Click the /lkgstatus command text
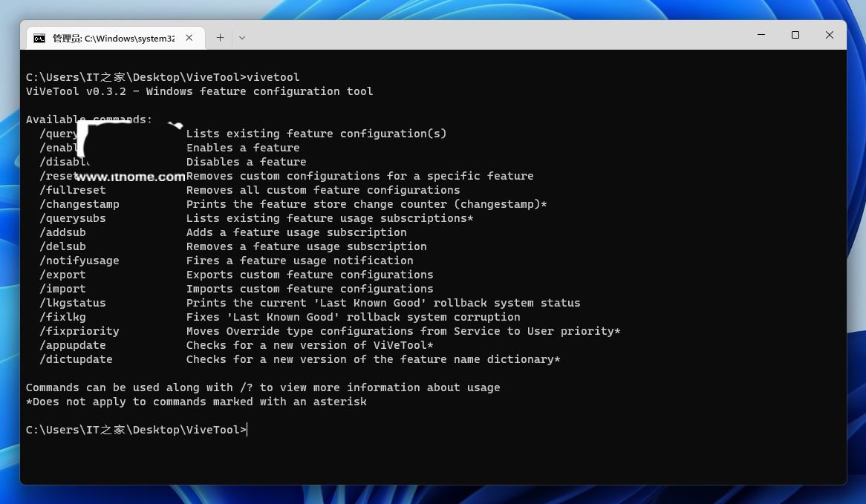The image size is (866, 504). point(72,303)
